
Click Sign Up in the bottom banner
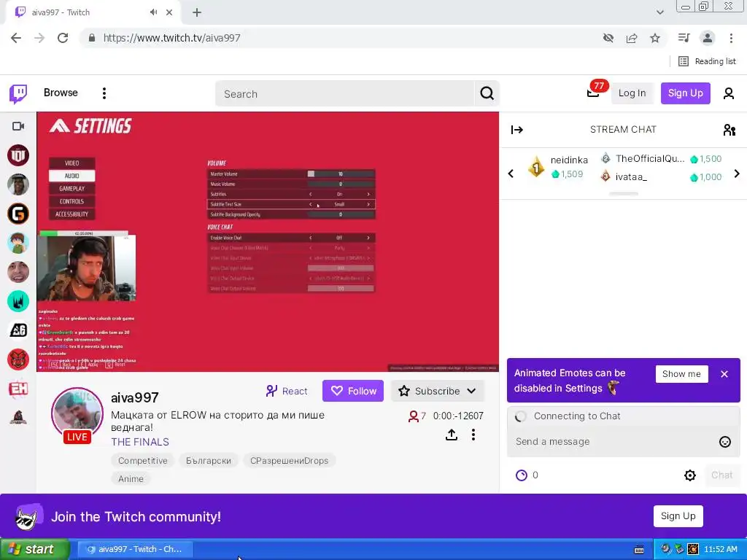[678, 516]
